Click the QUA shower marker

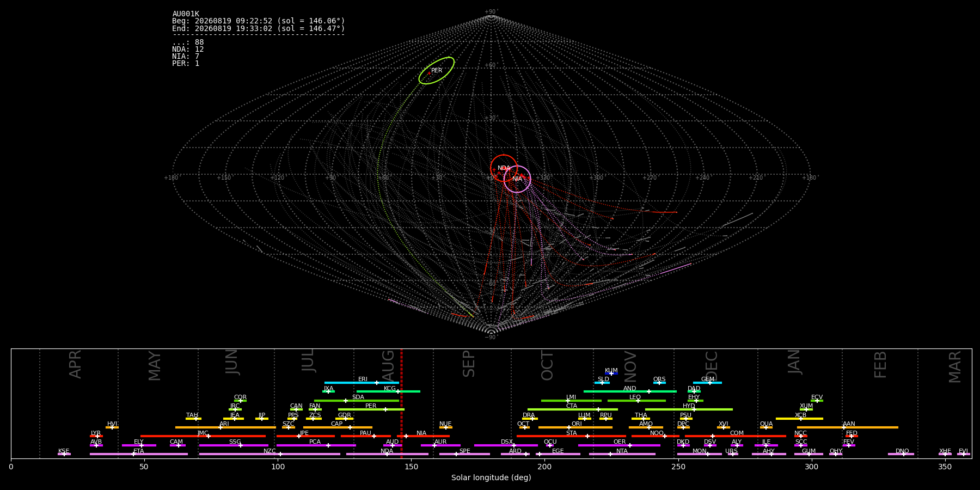(766, 427)
